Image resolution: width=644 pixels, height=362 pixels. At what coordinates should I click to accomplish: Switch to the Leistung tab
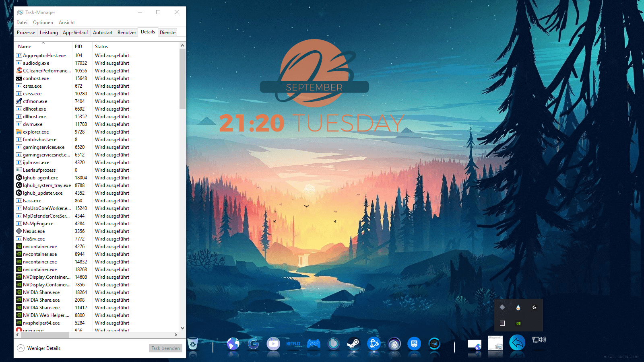coord(49,33)
